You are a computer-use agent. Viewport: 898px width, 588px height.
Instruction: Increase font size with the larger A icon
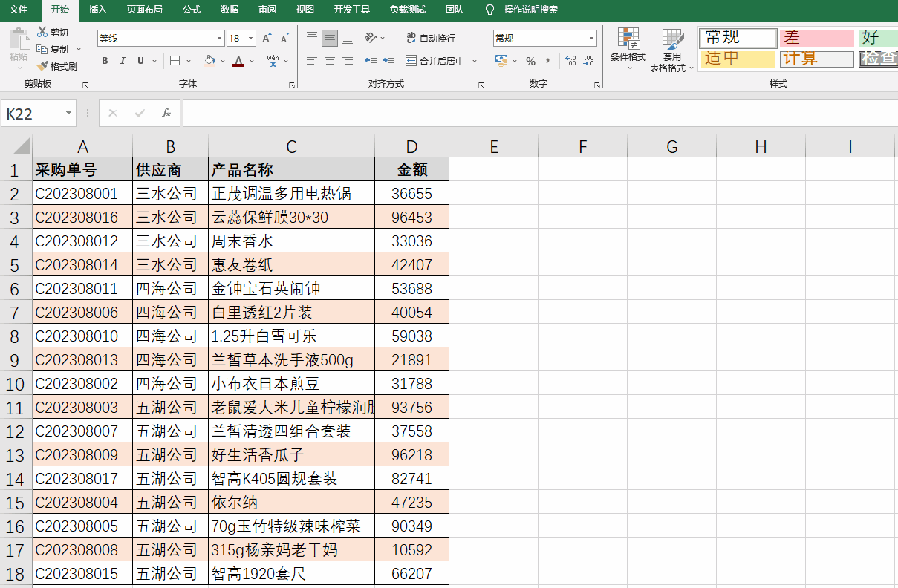click(267, 38)
